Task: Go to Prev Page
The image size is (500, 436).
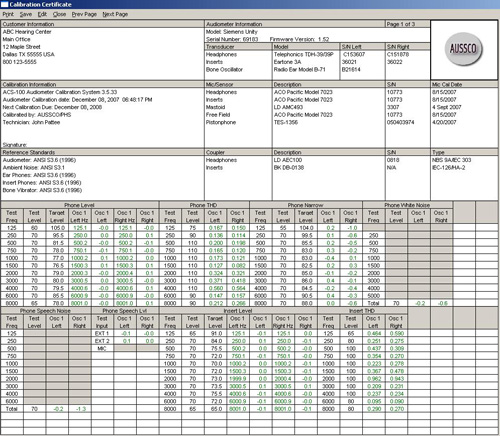Action: point(84,14)
